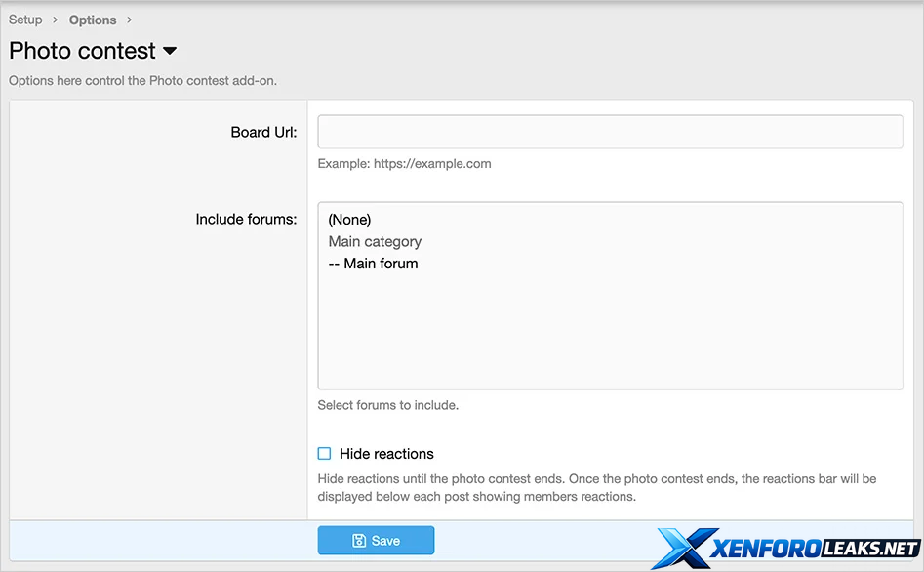The image size is (924, 572).
Task: Click the first breadcrumb arrow after Setup
Action: pos(56,20)
